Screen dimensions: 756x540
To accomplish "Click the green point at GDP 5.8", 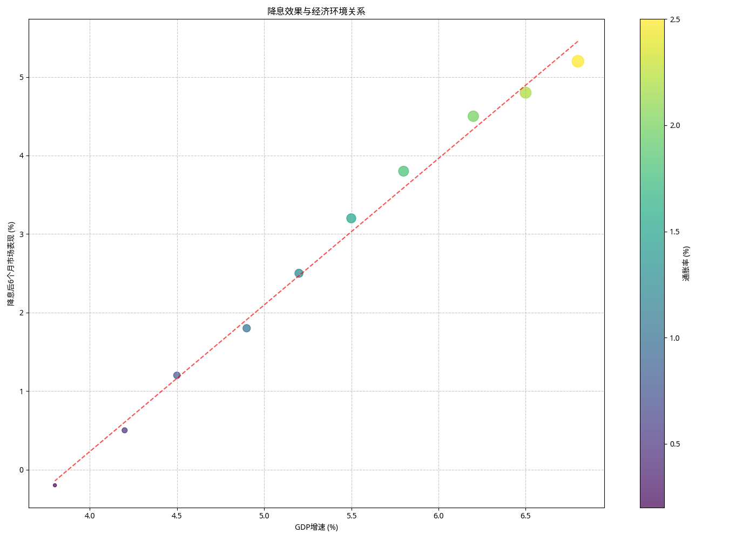I will pyautogui.click(x=403, y=171).
